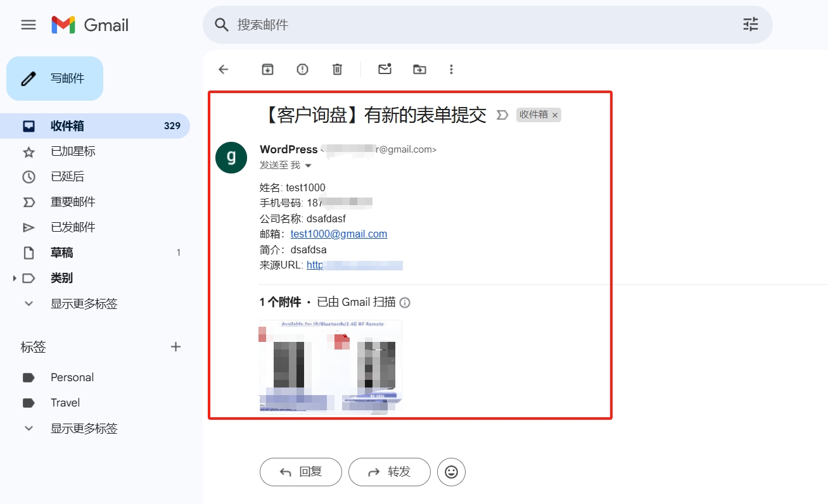Click the Gmail logo
This screenshot has width=828, height=504.
click(90, 25)
